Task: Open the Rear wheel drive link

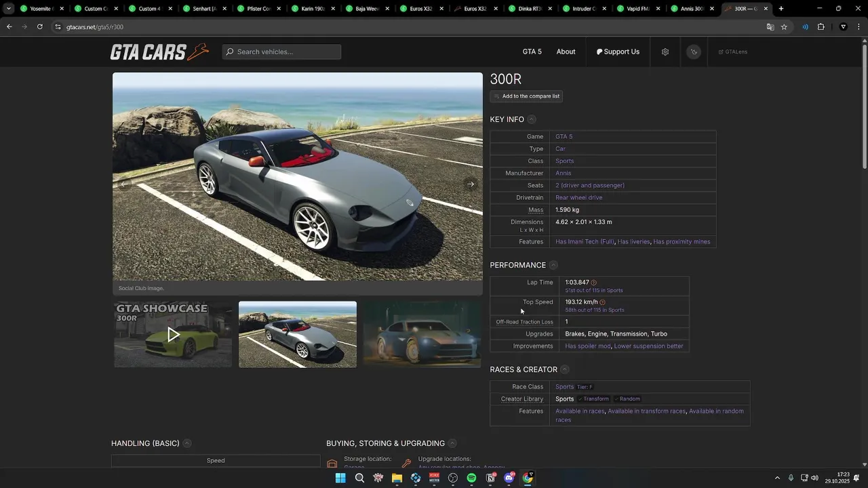Action: coord(579,197)
